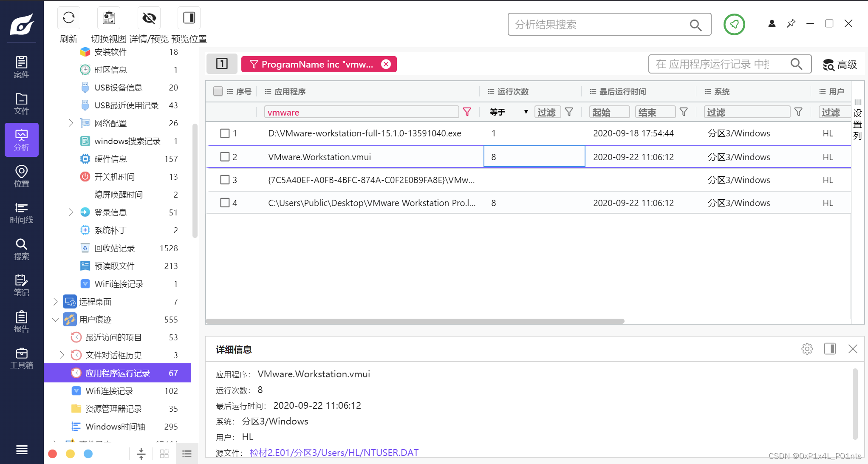Click the magnifier in the analysis results search box
This screenshot has width=868, height=464.
click(x=696, y=25)
